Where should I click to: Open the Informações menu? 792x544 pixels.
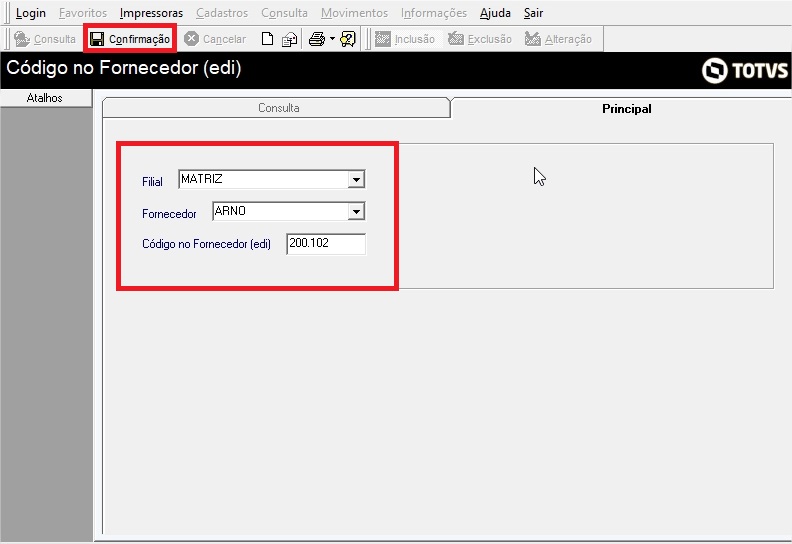434,13
